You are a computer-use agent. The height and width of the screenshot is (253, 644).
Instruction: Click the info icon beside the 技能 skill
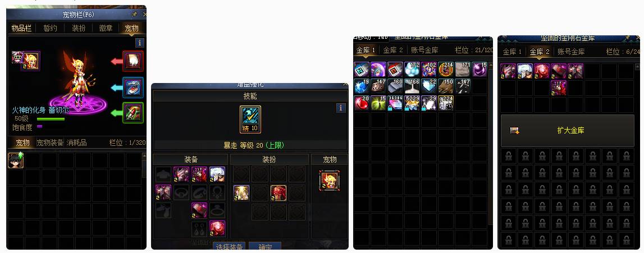[341, 108]
